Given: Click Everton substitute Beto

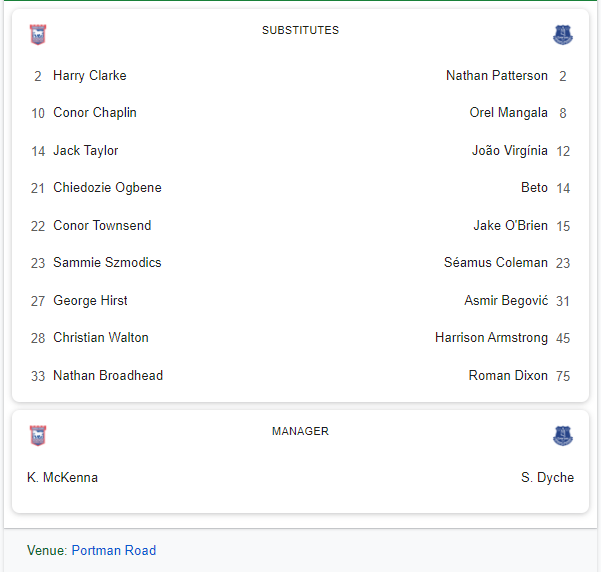Looking at the screenshot, I should coord(534,188).
